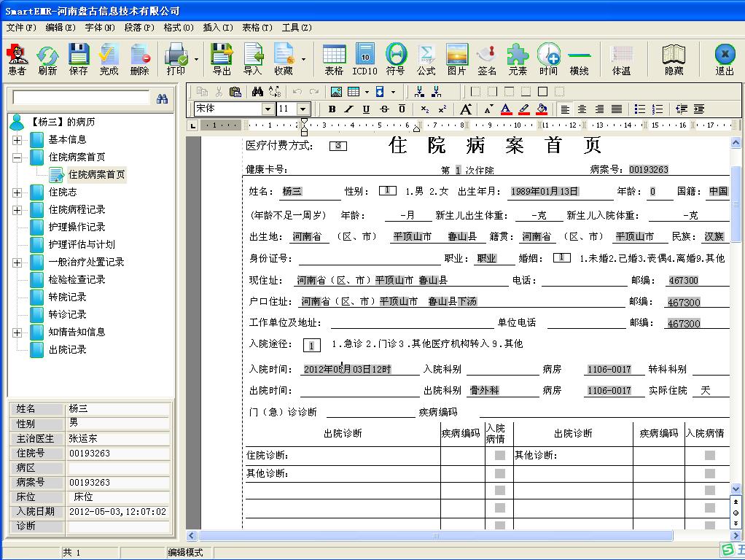Viewport: 745px width, 560px height.
Task: Click the find binoculars icon in edit toolbar
Action: coord(257,91)
